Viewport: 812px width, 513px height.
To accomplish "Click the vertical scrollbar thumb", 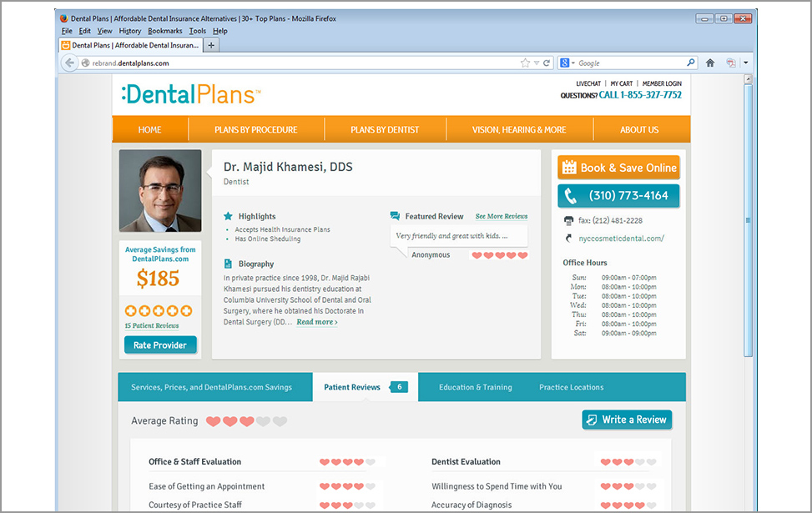I will [x=748, y=220].
